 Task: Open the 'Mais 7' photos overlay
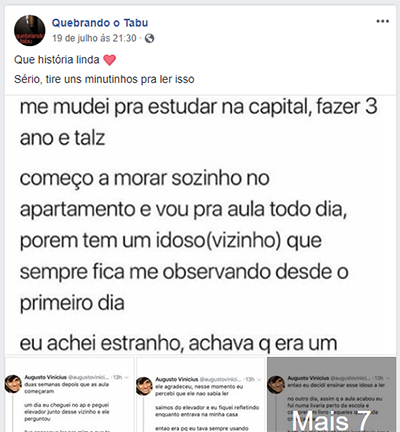point(331,395)
